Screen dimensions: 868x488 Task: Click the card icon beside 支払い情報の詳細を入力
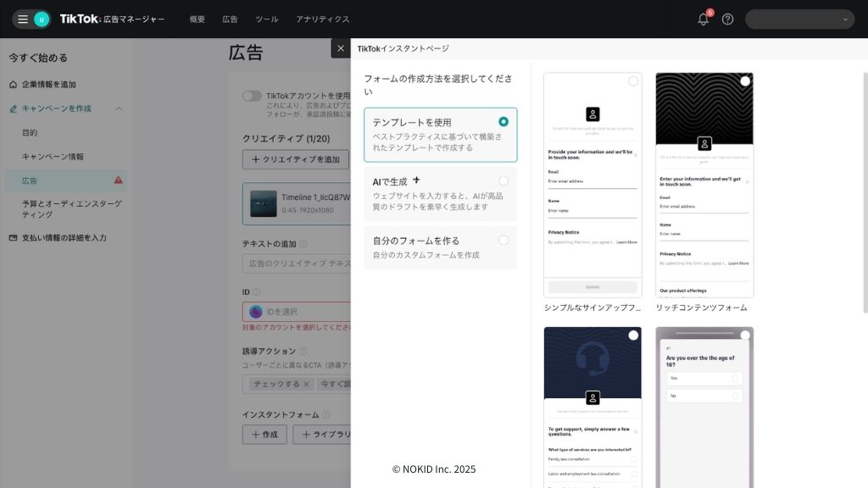(x=14, y=238)
